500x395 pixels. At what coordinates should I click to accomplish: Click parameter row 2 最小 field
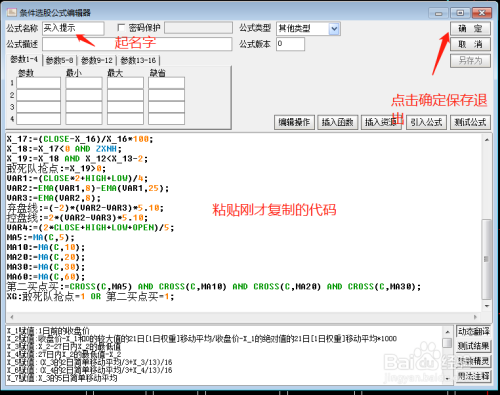[x=84, y=95]
